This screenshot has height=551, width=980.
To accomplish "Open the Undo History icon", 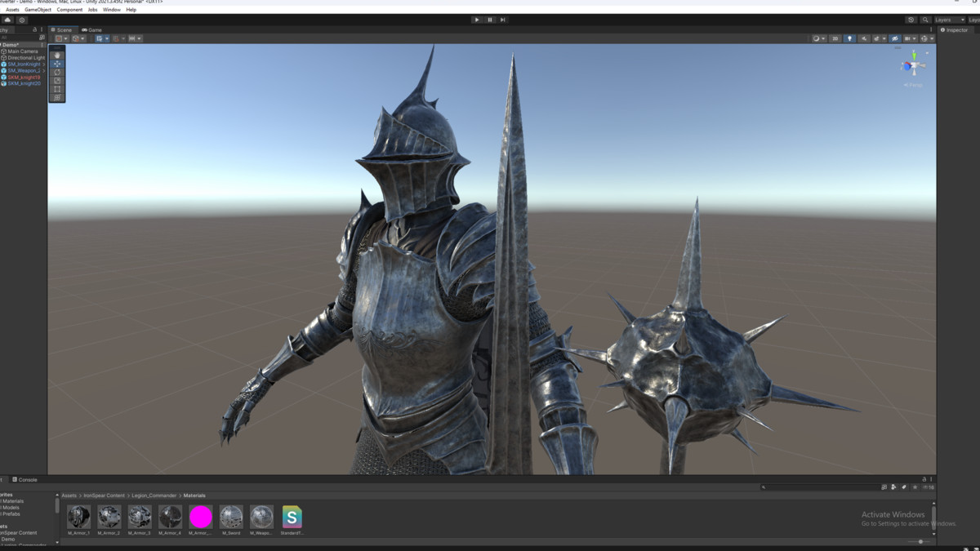I will point(911,20).
